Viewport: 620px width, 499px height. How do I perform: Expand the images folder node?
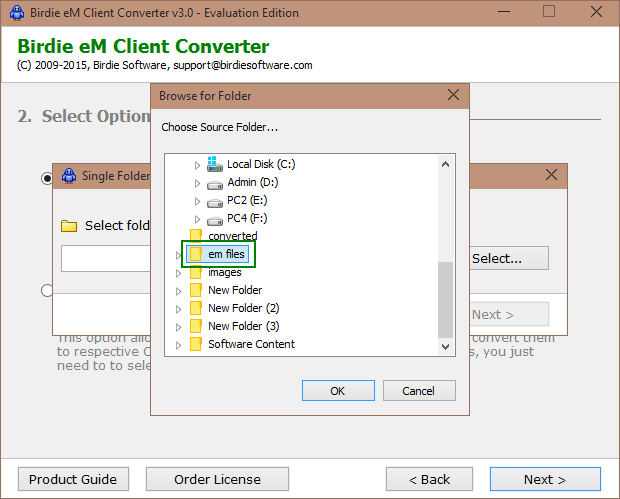(x=178, y=273)
